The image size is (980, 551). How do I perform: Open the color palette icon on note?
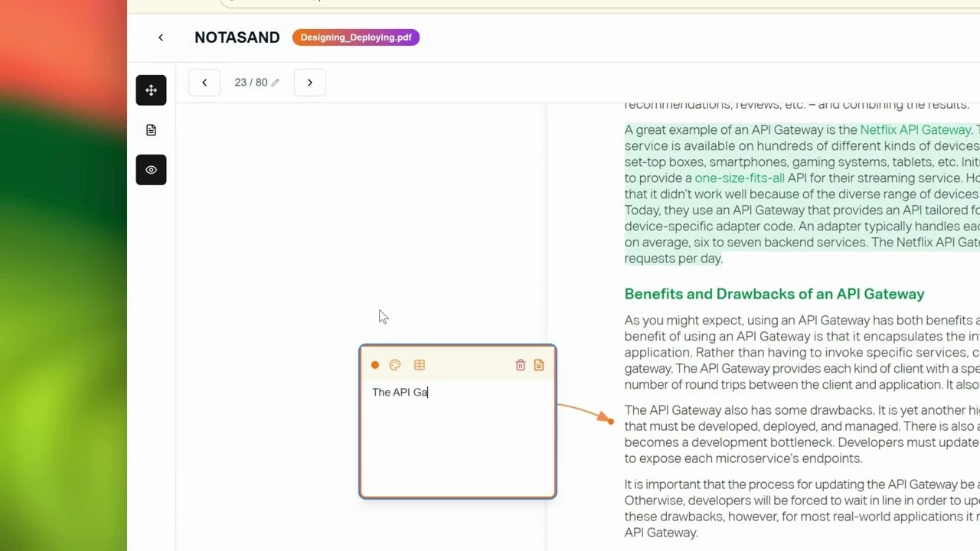(x=395, y=365)
